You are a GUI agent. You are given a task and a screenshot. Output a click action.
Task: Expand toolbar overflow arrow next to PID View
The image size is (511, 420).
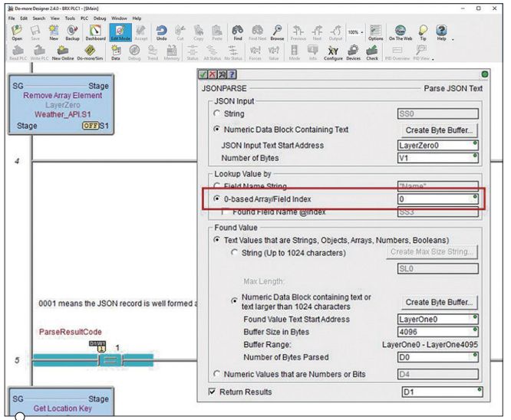[x=433, y=60]
